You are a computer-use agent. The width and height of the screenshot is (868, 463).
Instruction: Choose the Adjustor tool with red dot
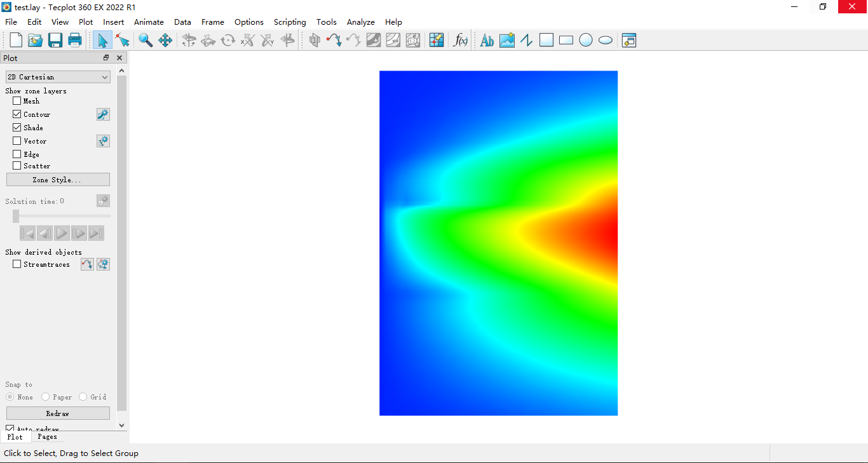click(123, 40)
